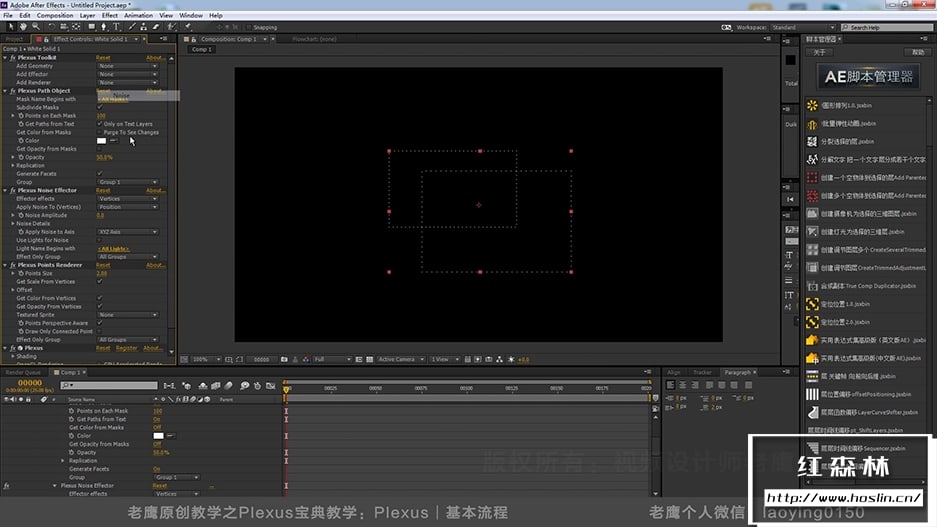This screenshot has height=527, width=937.
Task: Select the Hand tool
Action: pos(23,27)
